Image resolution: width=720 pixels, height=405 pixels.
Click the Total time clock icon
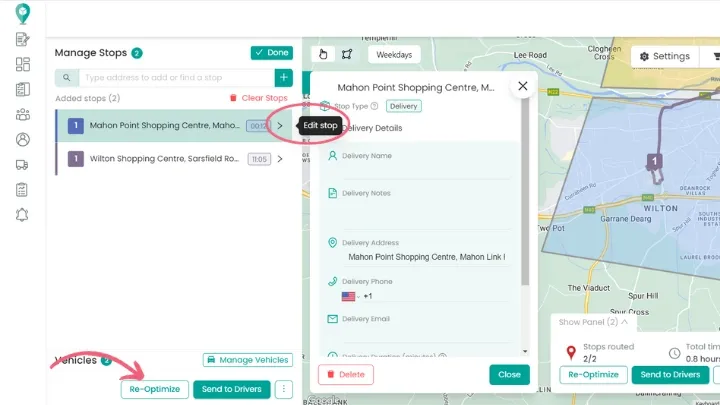tap(674, 353)
